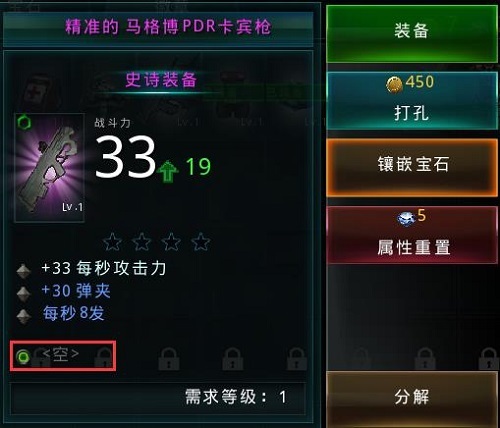Image resolution: width=500 pixels, height=428 pixels.
Task: Click the 史诗装备 epic equipment label
Action: click(x=161, y=80)
